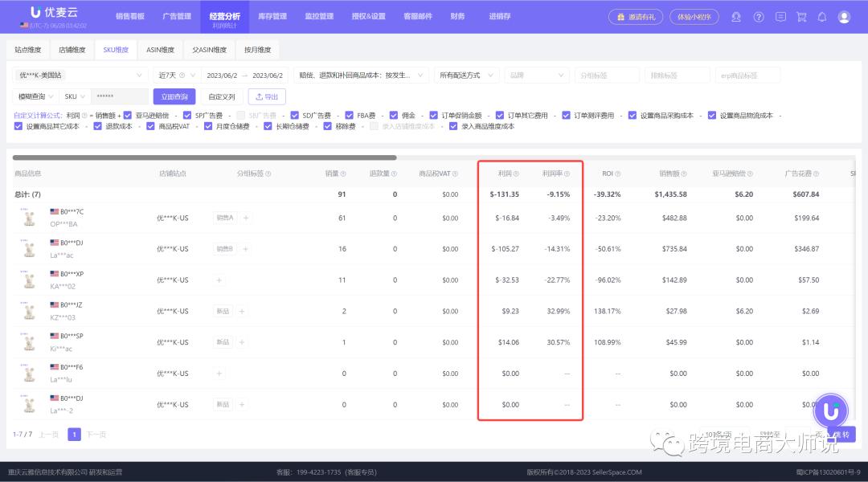Open the 库存管理 menu
This screenshot has height=482, width=868.
pos(272,17)
